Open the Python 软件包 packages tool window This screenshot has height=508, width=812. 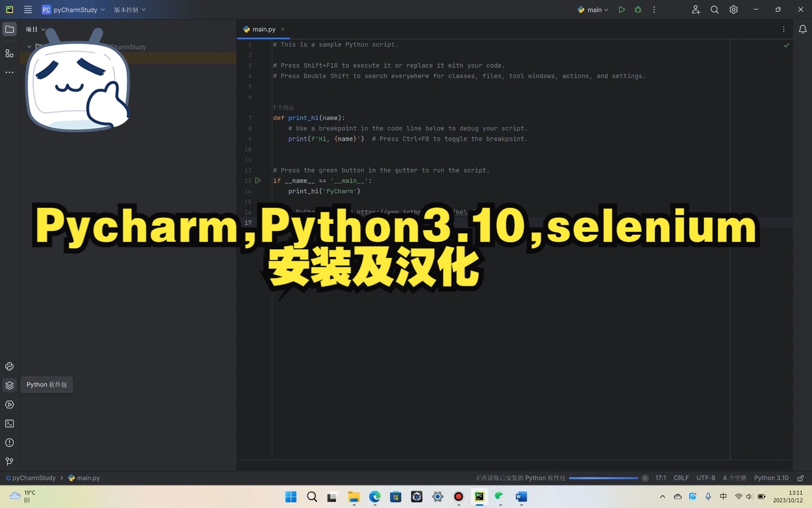[x=9, y=385]
